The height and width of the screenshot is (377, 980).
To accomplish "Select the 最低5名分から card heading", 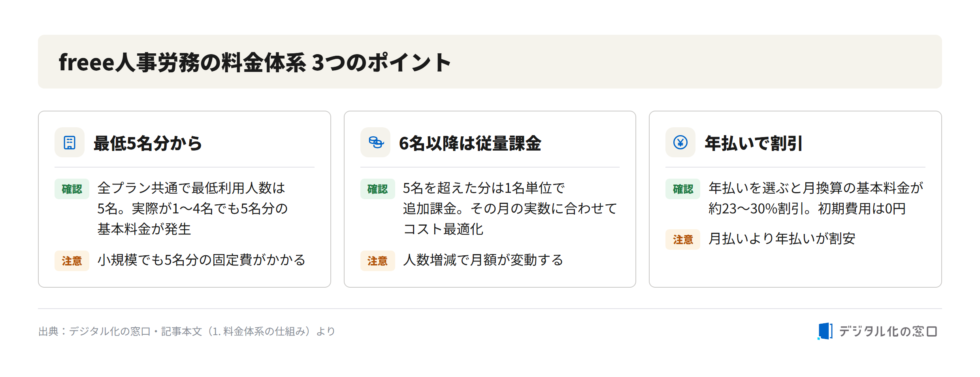I will [147, 143].
